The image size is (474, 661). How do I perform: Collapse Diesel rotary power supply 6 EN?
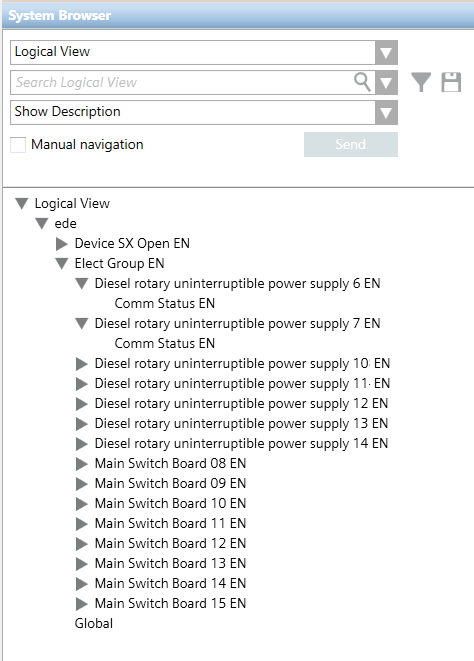click(81, 284)
